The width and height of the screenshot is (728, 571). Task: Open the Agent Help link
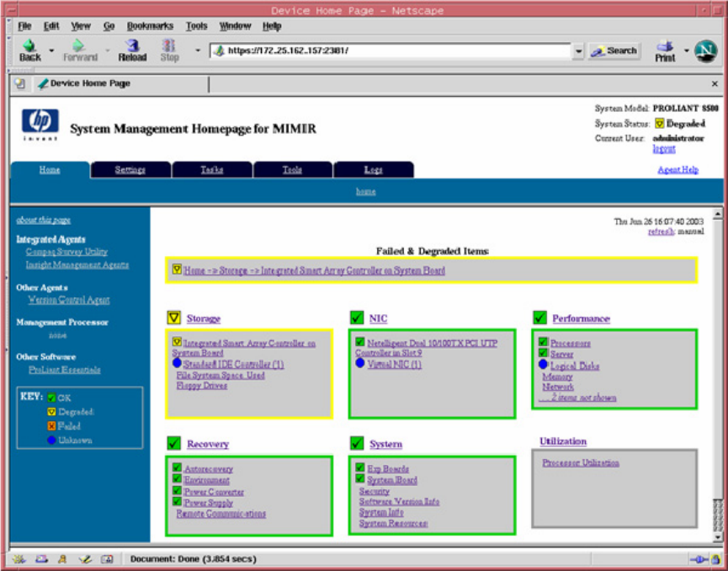point(678,169)
